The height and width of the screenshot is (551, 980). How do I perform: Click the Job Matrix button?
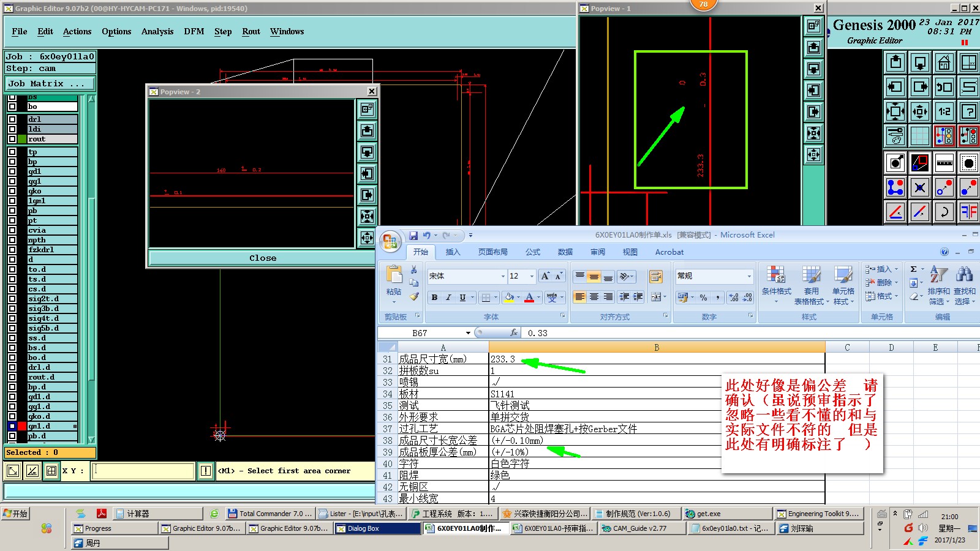(x=50, y=83)
